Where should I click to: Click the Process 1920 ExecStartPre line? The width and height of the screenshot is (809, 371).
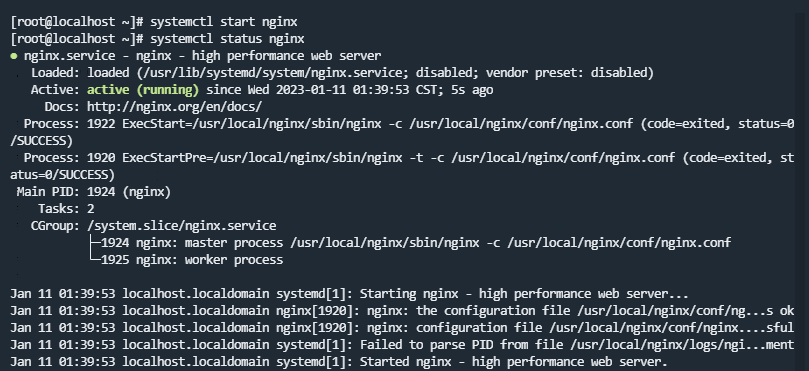click(402, 166)
